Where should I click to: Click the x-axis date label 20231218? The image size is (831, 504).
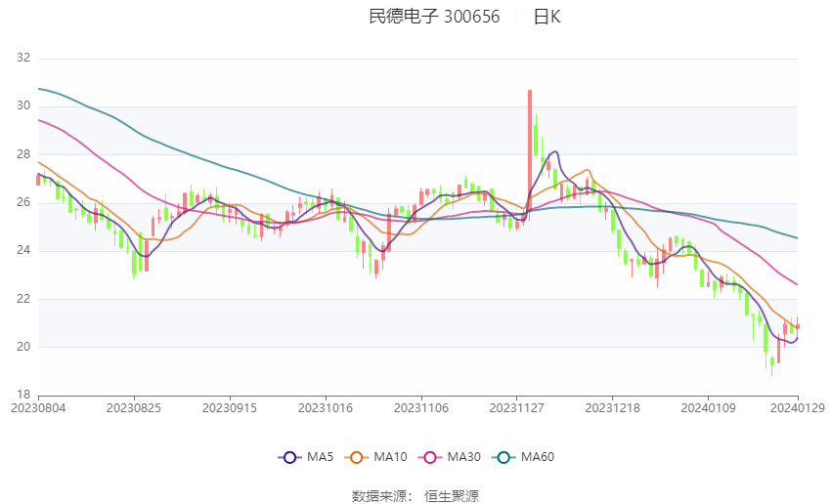click(613, 407)
